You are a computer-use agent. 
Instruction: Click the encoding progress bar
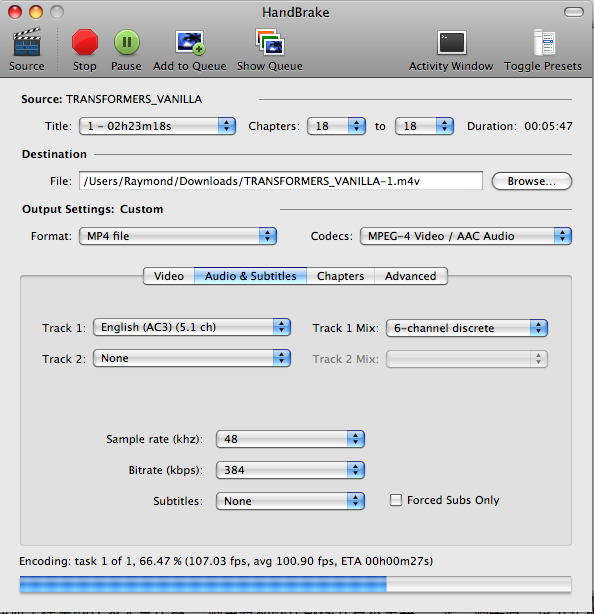pos(296,584)
